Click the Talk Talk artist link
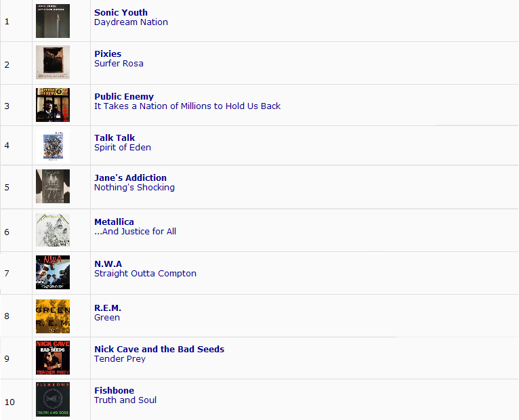Image resolution: width=519 pixels, height=420 pixels. click(x=115, y=138)
